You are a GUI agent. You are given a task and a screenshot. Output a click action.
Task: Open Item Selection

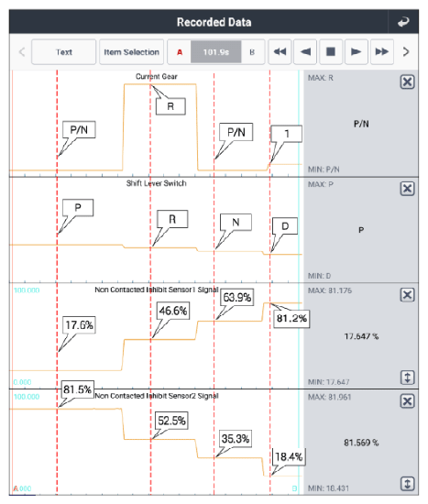tap(132, 52)
